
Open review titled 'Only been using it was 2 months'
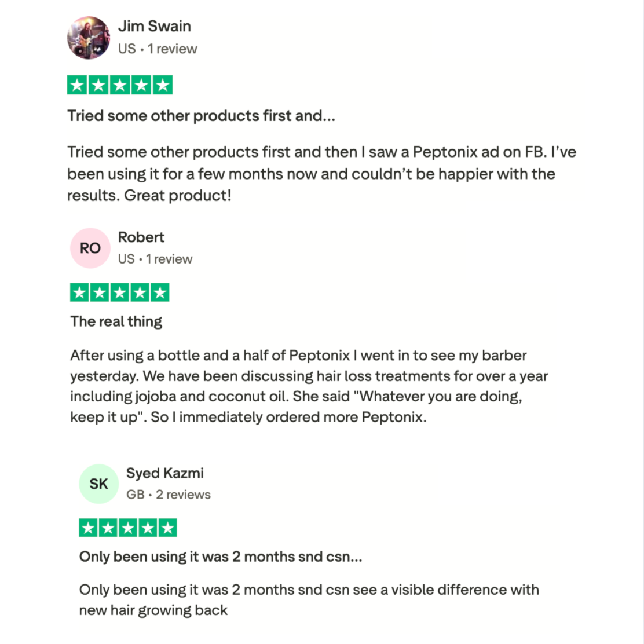click(221, 557)
